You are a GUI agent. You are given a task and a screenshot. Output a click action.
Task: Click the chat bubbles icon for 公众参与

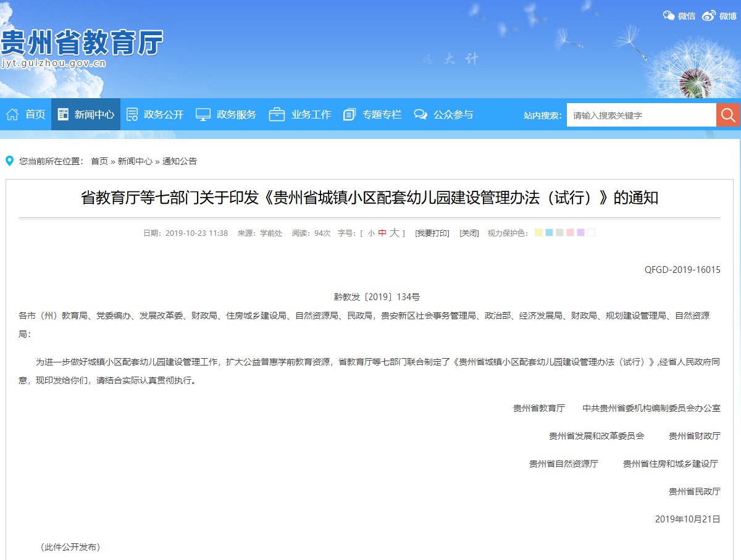click(421, 114)
